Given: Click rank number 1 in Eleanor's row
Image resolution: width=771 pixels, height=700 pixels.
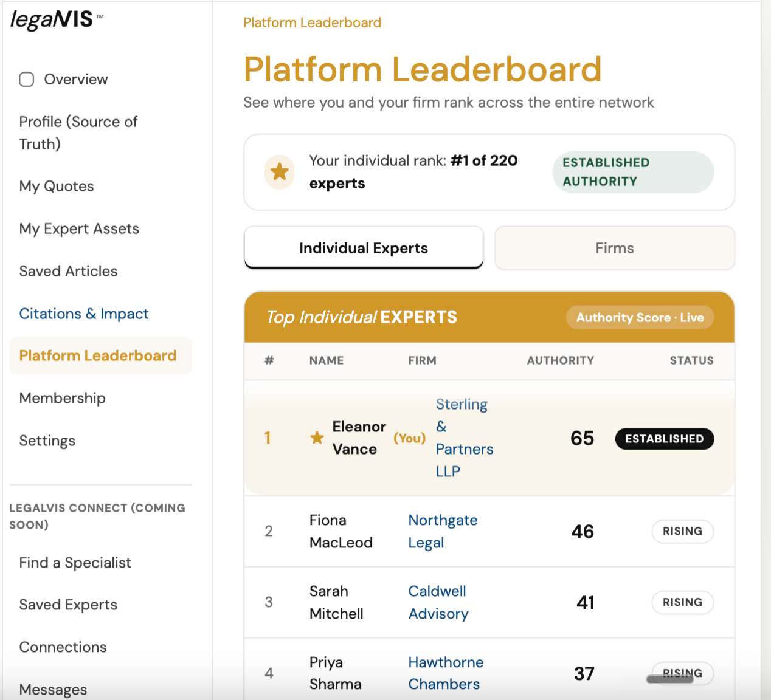Looking at the screenshot, I should click(267, 437).
